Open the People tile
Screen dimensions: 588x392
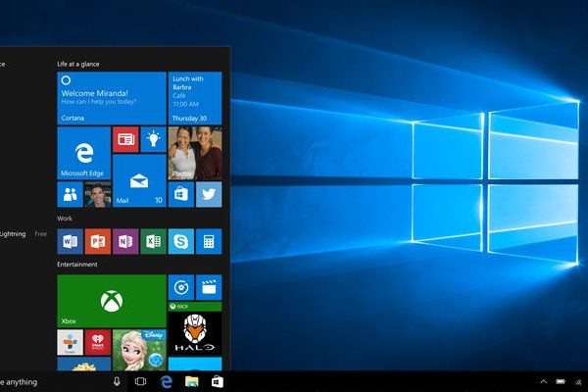click(x=70, y=194)
